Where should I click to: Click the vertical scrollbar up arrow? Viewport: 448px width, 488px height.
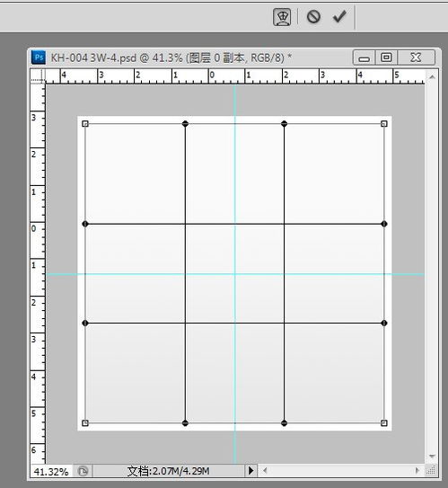432,76
